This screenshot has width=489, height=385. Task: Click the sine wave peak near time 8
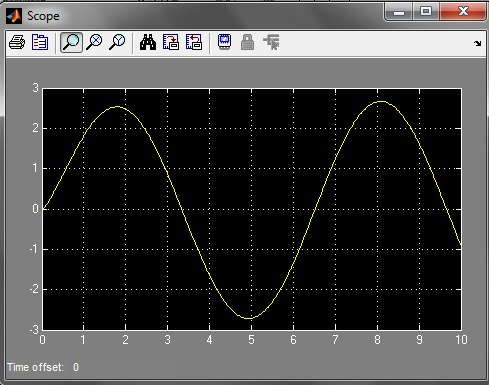point(381,101)
